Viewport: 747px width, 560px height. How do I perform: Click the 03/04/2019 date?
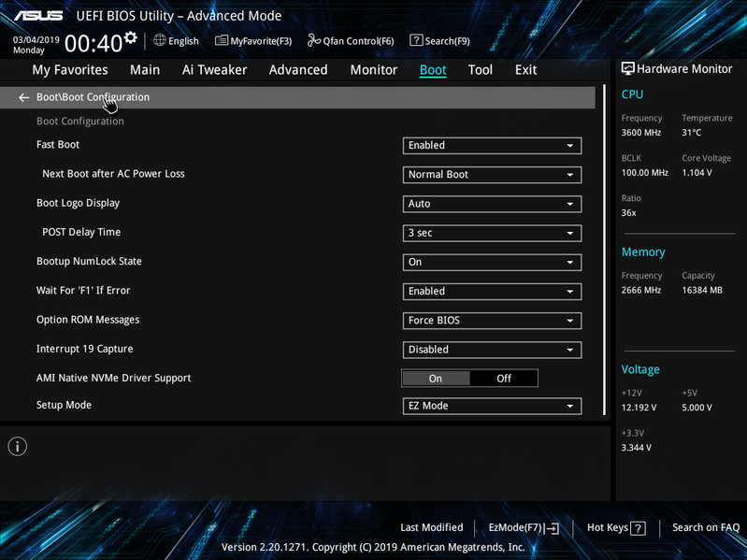tap(36, 40)
